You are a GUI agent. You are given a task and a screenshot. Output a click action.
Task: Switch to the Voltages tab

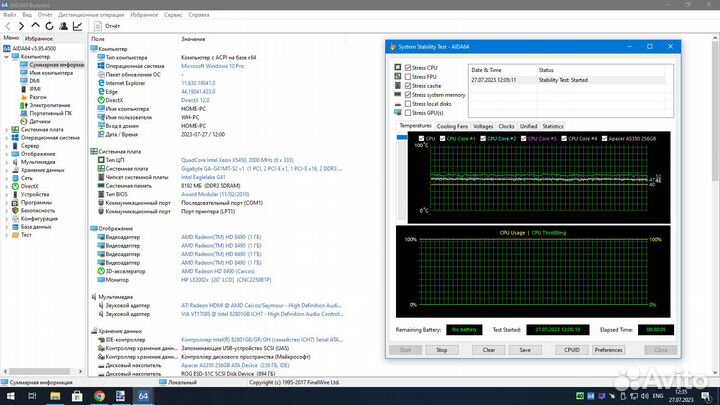point(483,126)
